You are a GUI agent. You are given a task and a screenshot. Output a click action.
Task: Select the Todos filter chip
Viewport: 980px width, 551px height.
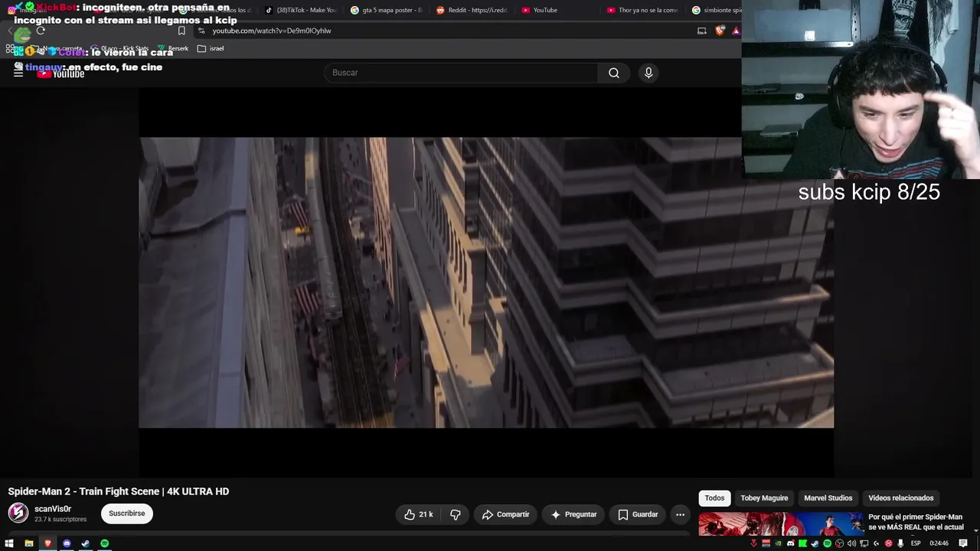pos(714,498)
